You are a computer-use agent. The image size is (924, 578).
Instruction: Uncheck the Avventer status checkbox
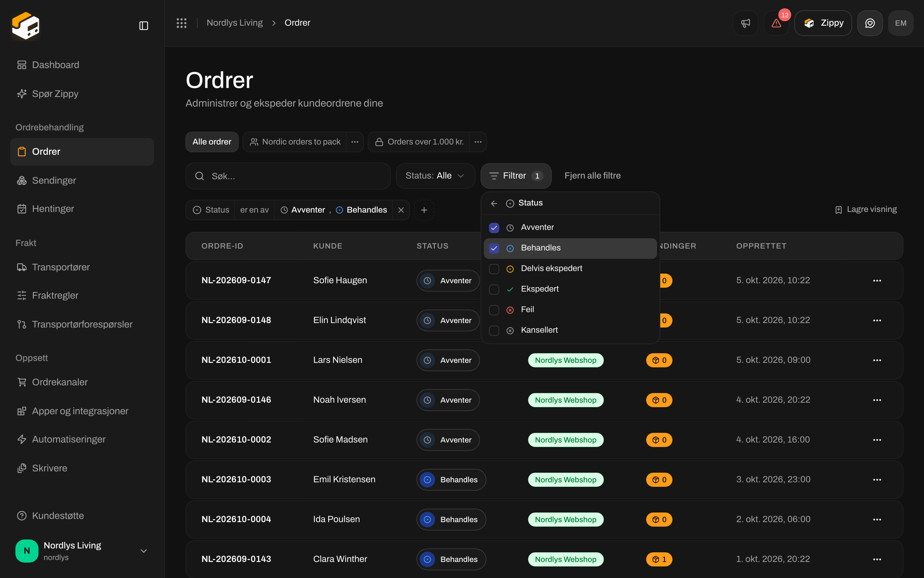coord(494,228)
